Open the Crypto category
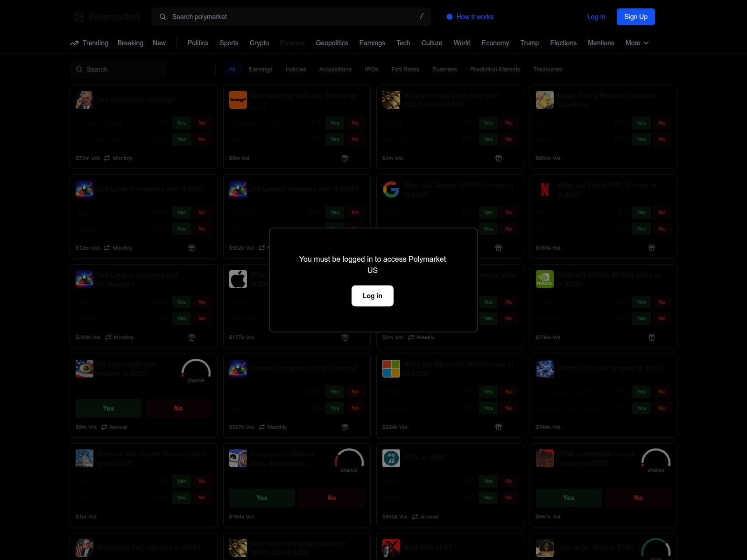 259,43
